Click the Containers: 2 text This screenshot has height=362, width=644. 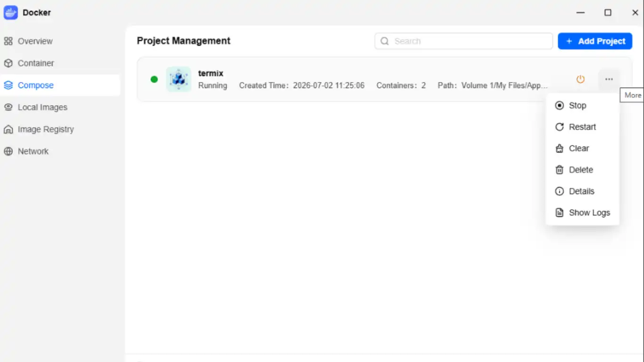(401, 86)
